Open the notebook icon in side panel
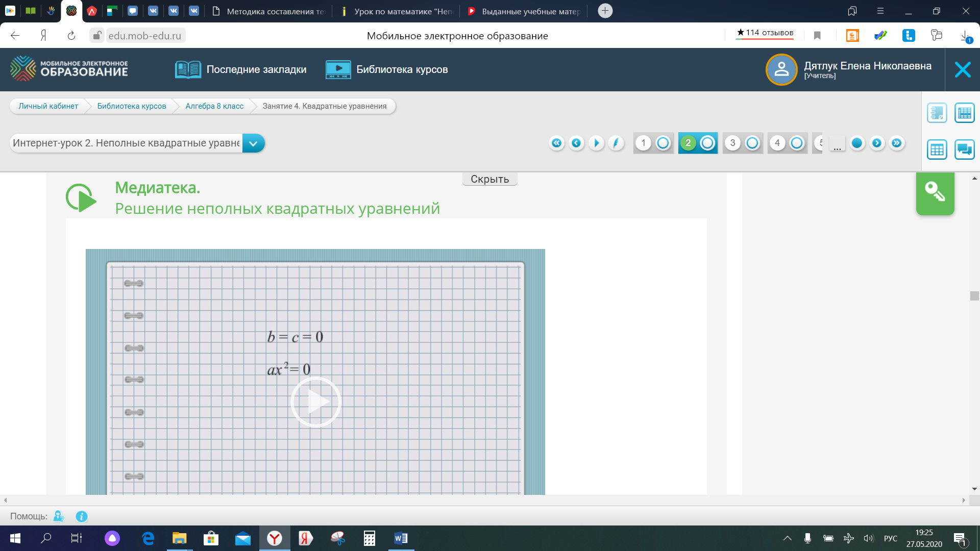This screenshot has height=551, width=980. (x=937, y=113)
